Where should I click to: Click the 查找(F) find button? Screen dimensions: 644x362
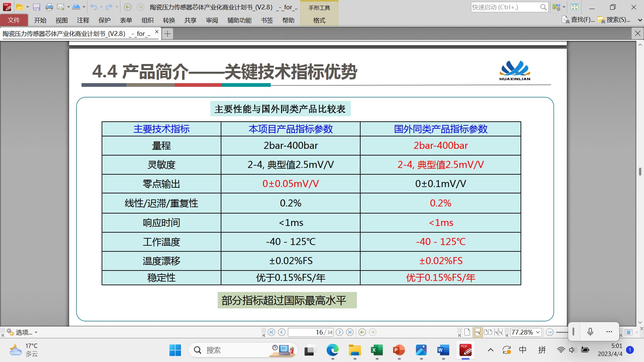(x=578, y=20)
